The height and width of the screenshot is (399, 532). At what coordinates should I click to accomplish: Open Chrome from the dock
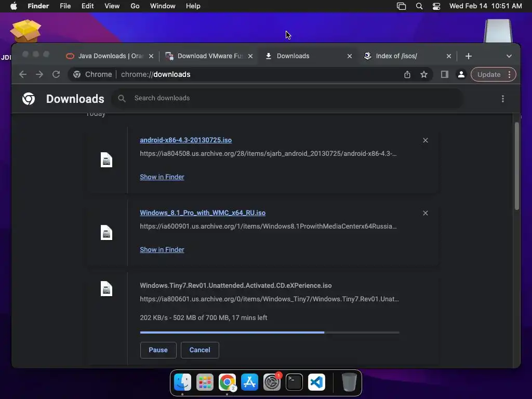(x=228, y=382)
